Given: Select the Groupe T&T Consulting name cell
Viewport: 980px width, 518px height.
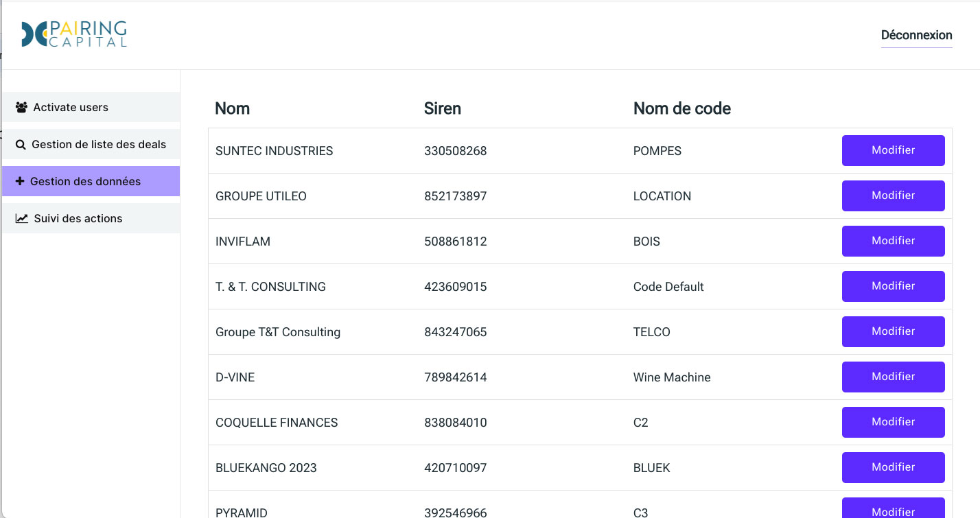Looking at the screenshot, I should 278,332.
